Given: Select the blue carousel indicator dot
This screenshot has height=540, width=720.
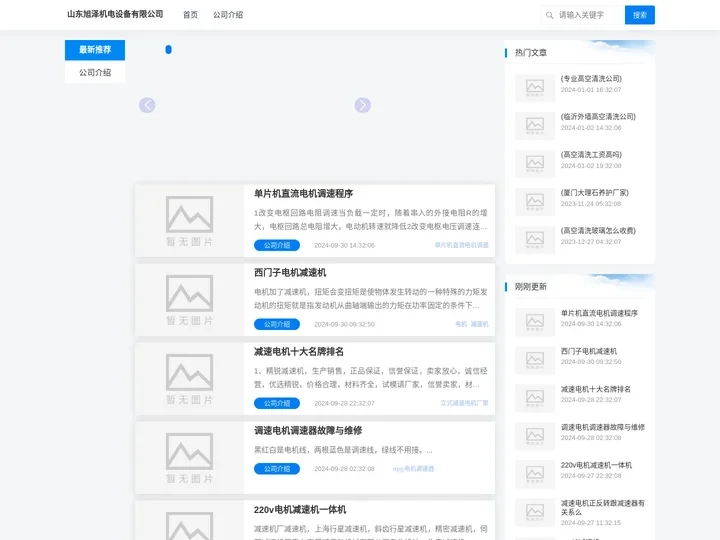Looking at the screenshot, I should click(169, 50).
